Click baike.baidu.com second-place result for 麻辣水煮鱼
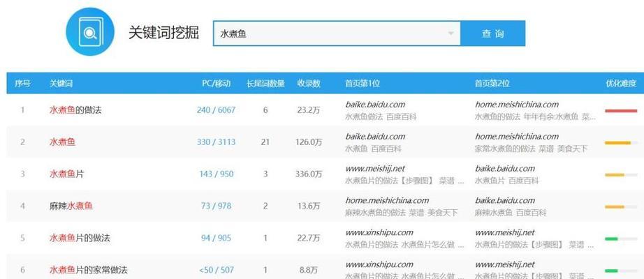644x279 pixels. [505, 201]
